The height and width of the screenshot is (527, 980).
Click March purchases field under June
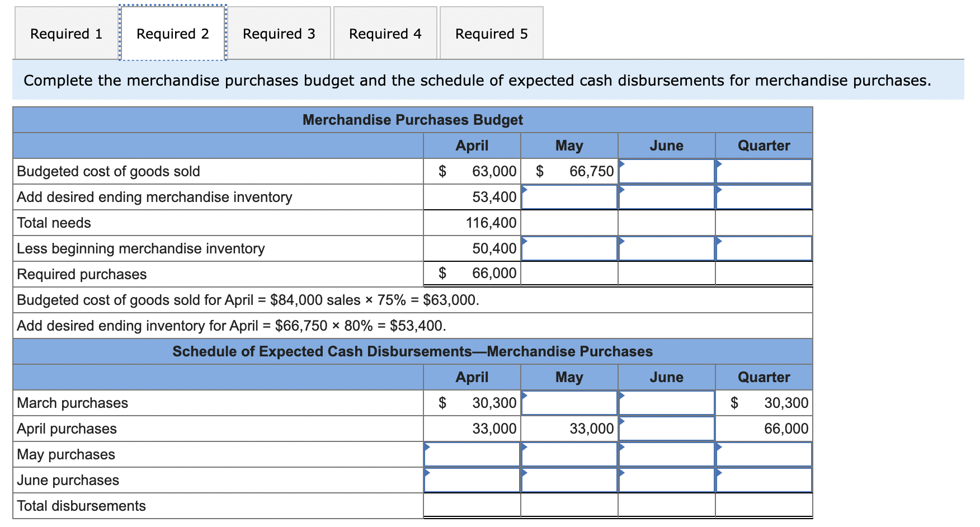[667, 403]
